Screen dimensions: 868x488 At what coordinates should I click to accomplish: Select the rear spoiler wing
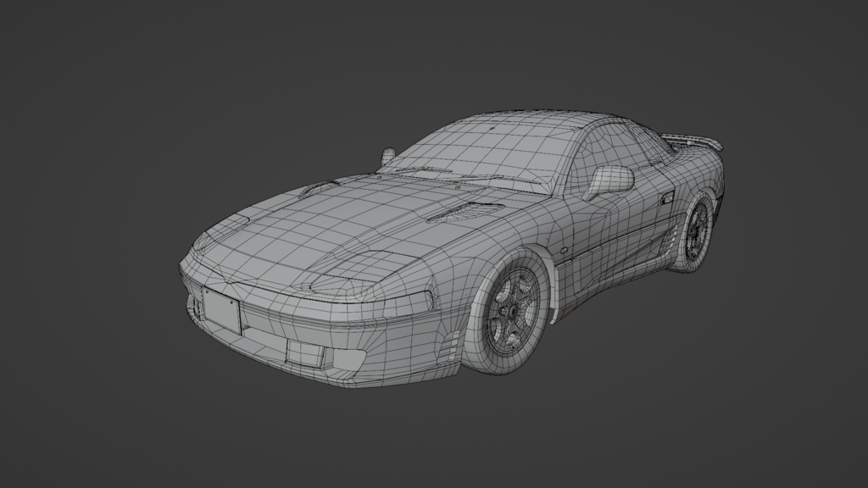click(x=693, y=141)
